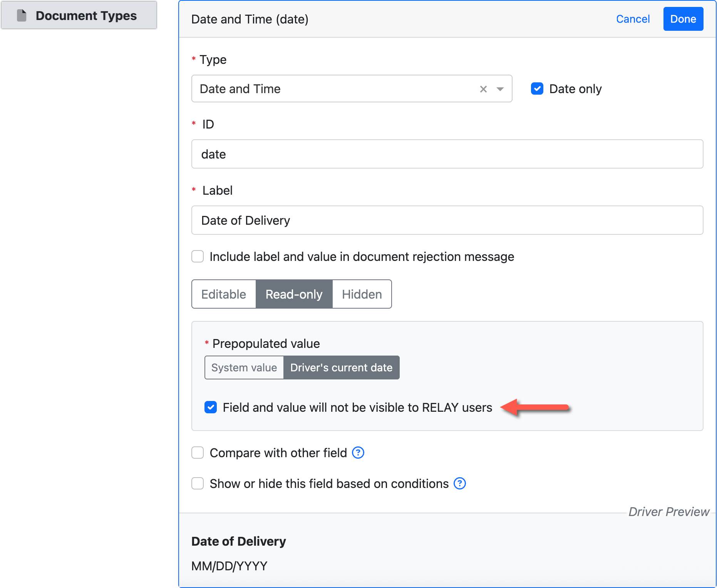717x588 pixels.
Task: Check show or hide field based on conditions
Action: [198, 483]
